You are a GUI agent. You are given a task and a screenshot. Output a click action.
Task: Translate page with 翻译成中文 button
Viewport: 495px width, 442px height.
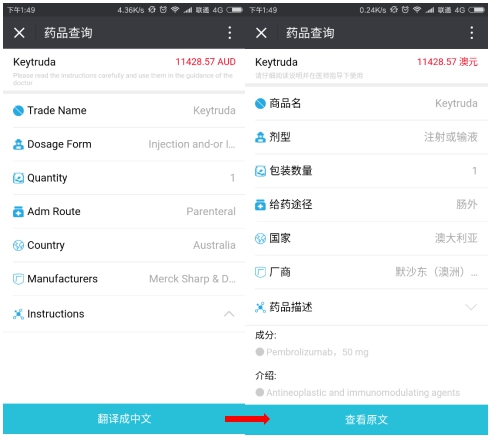point(124,419)
